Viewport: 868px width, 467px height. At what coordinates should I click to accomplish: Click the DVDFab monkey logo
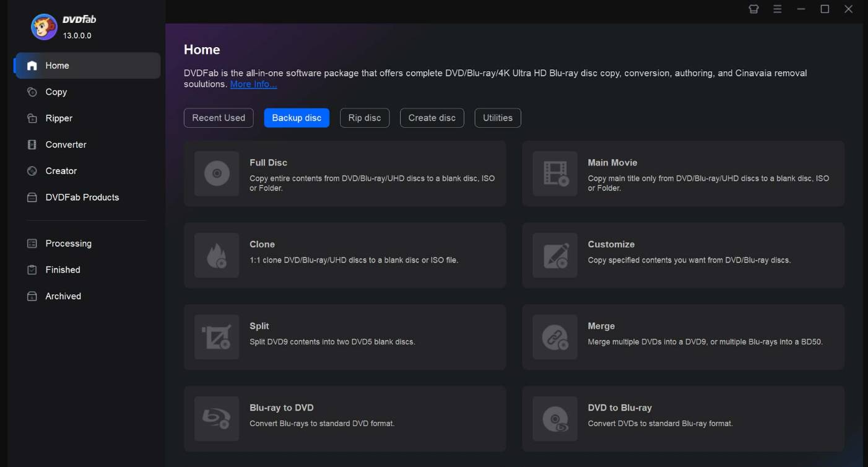pyautogui.click(x=44, y=27)
